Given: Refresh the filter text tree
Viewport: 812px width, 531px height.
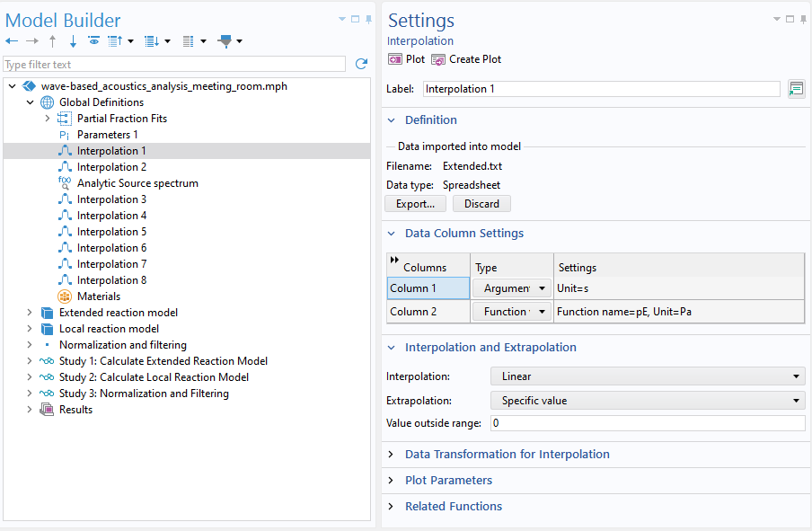Looking at the screenshot, I should 361,64.
